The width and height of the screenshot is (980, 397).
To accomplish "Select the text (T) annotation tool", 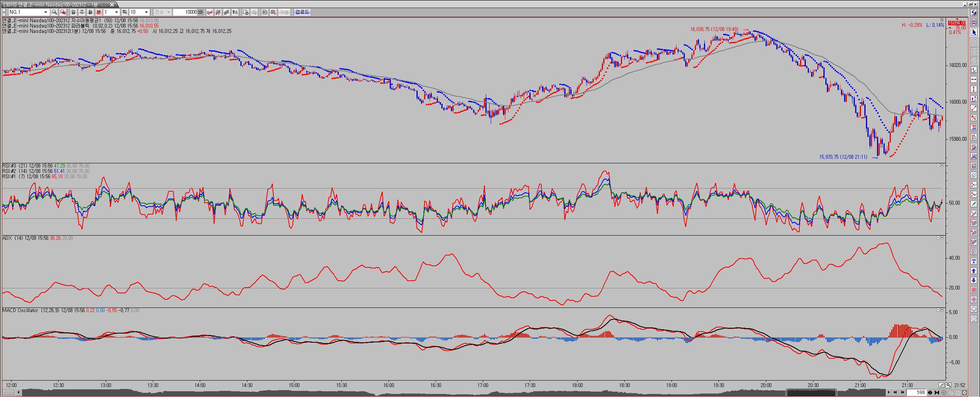I will (x=974, y=261).
